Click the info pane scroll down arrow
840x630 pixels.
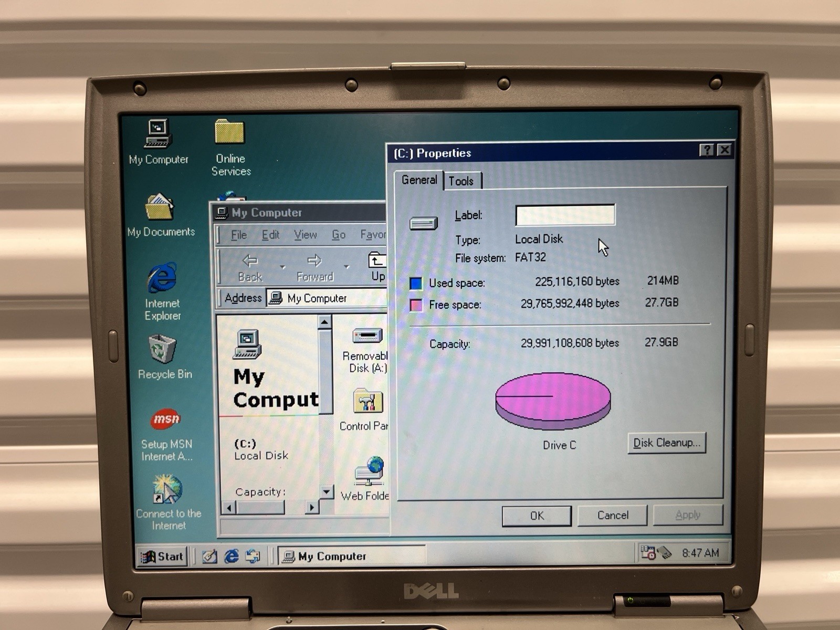(x=327, y=491)
